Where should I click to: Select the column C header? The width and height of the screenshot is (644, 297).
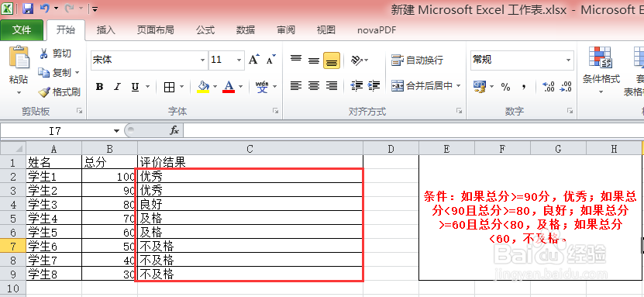point(250,149)
